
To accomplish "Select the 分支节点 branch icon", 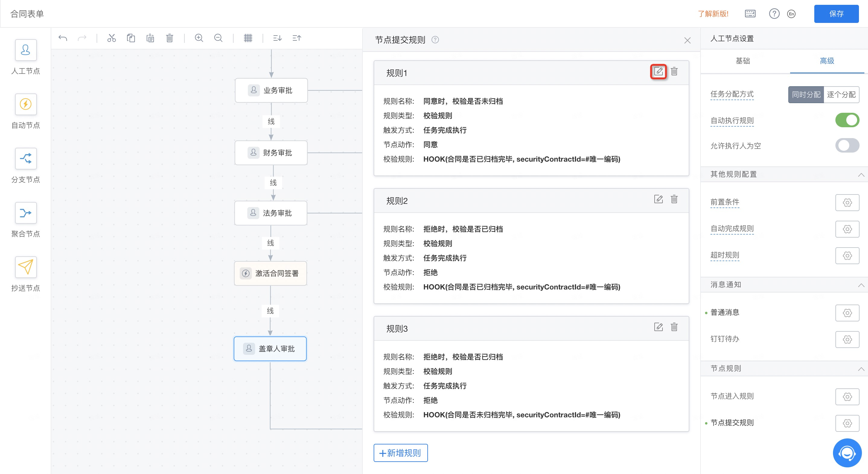I will [x=26, y=158].
